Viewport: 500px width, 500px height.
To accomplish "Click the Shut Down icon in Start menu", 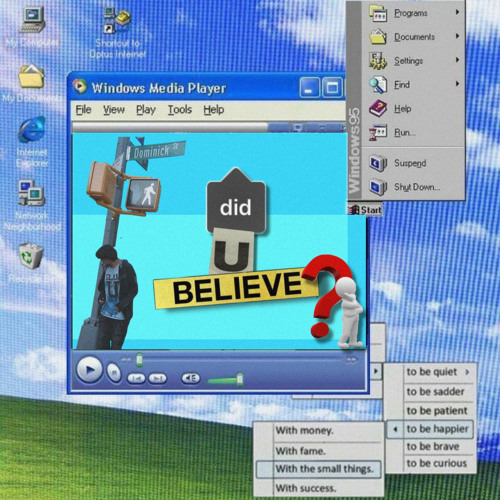I will pyautogui.click(x=378, y=187).
